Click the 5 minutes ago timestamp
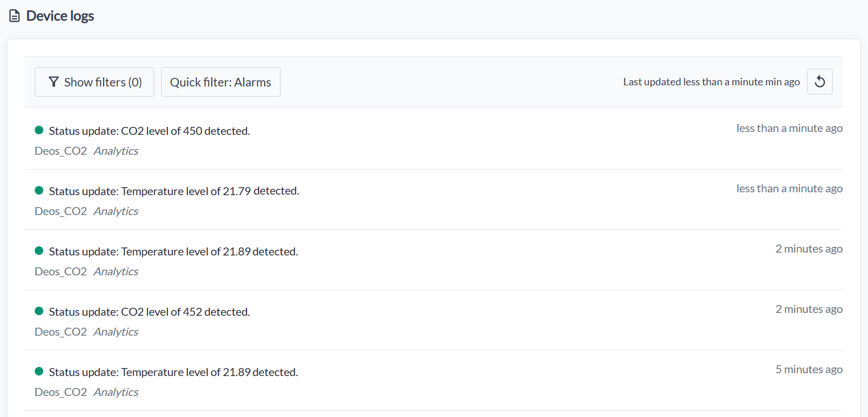Viewport: 868px width, 417px height. pyautogui.click(x=809, y=369)
